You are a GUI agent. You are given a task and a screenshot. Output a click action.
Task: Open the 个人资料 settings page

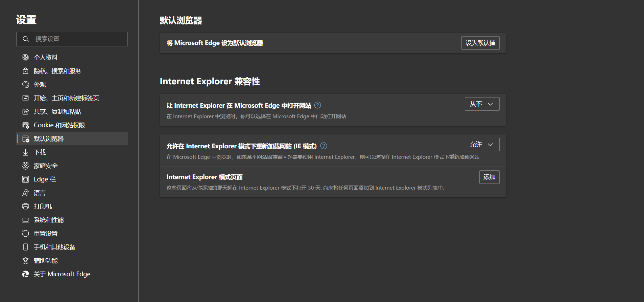coord(72,57)
